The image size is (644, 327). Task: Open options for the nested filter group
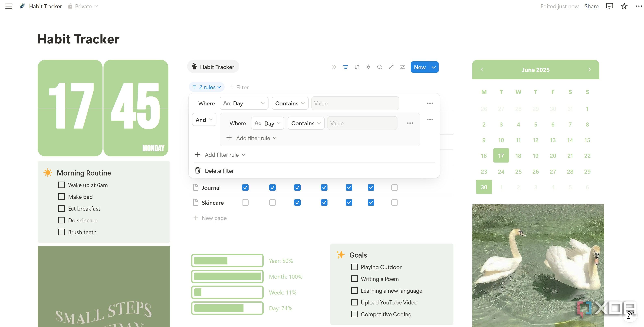[x=430, y=119]
